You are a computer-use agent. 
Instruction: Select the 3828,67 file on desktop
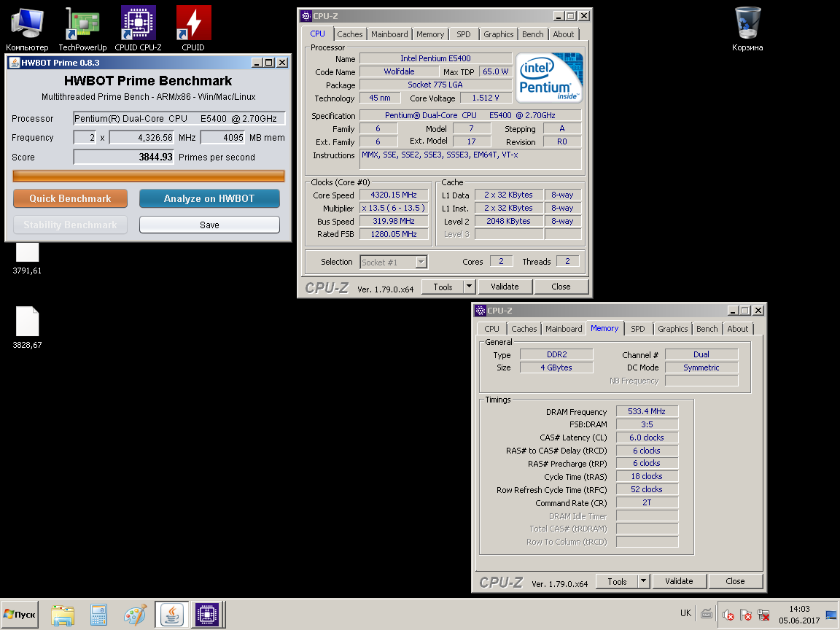pyautogui.click(x=27, y=328)
